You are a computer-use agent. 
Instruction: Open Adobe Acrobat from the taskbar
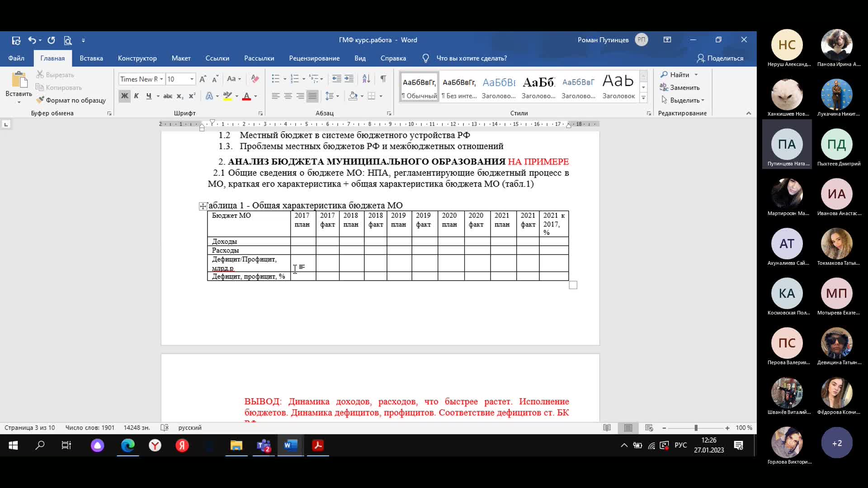pos(318,446)
